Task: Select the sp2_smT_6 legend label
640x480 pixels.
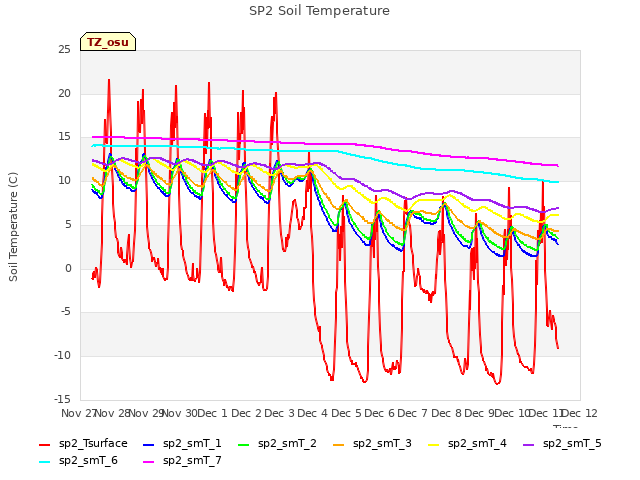Action: click(88, 461)
